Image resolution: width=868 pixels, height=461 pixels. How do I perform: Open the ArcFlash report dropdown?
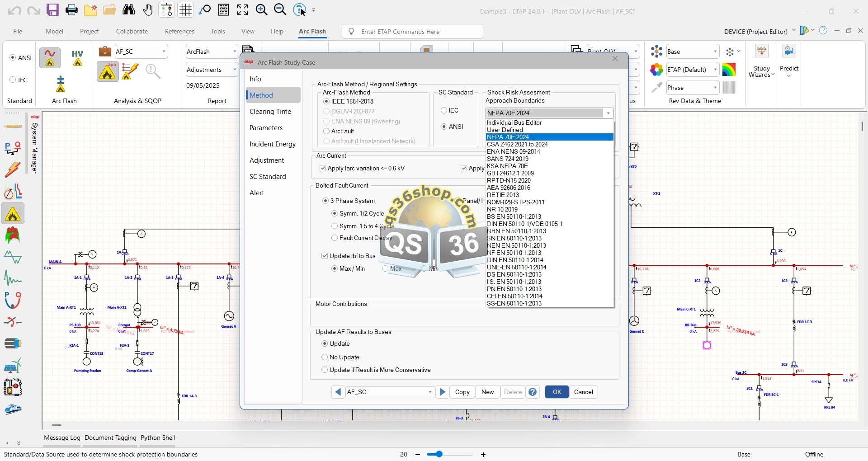point(235,52)
